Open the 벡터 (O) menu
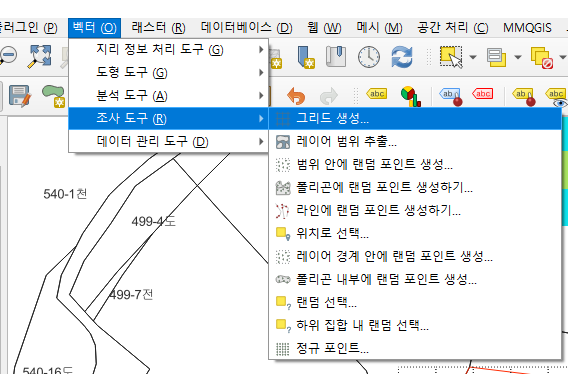The height and width of the screenshot is (374, 568). [x=94, y=28]
